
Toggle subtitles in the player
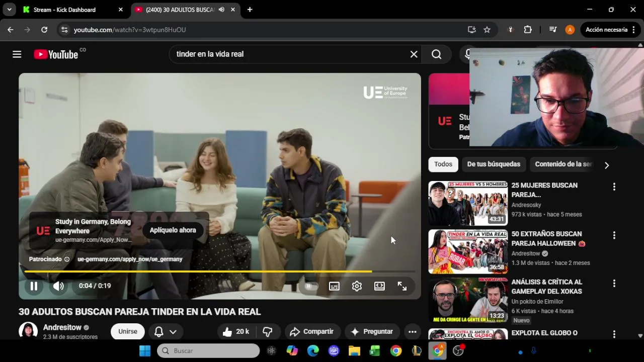point(334,286)
